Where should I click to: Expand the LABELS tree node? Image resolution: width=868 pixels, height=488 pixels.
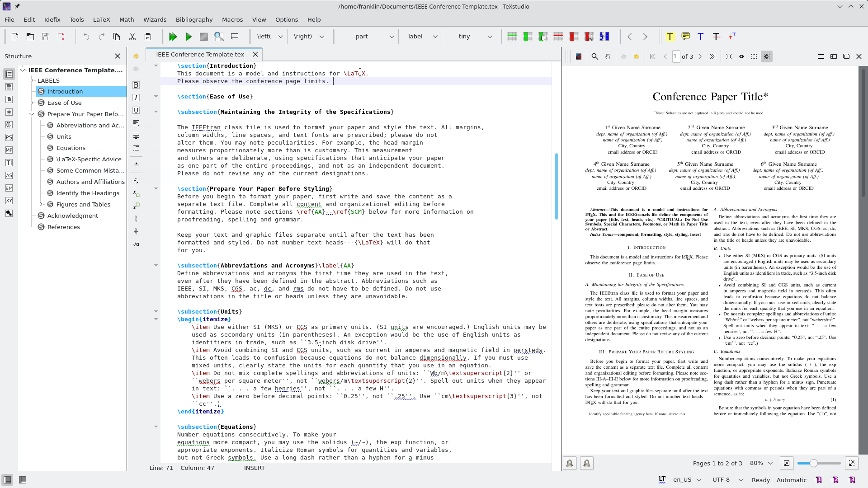click(x=32, y=80)
